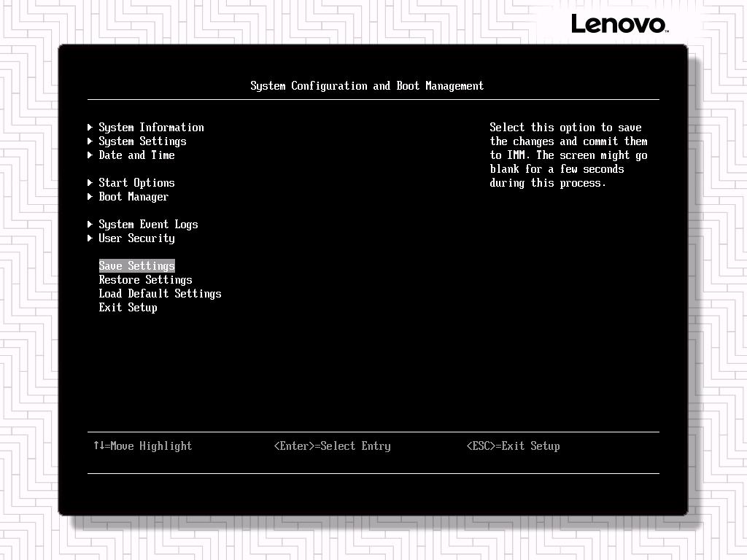The height and width of the screenshot is (560, 747).
Task: Click the triangle arrow beside User Security
Action: tap(90, 238)
